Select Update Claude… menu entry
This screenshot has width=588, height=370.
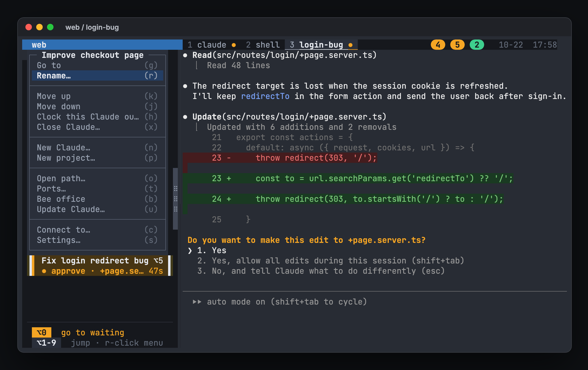(97, 209)
